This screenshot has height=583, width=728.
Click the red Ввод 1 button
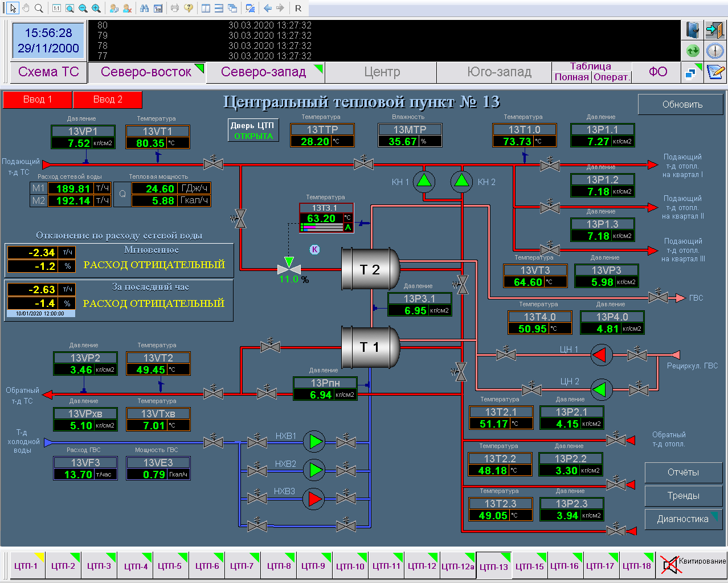tap(38, 100)
